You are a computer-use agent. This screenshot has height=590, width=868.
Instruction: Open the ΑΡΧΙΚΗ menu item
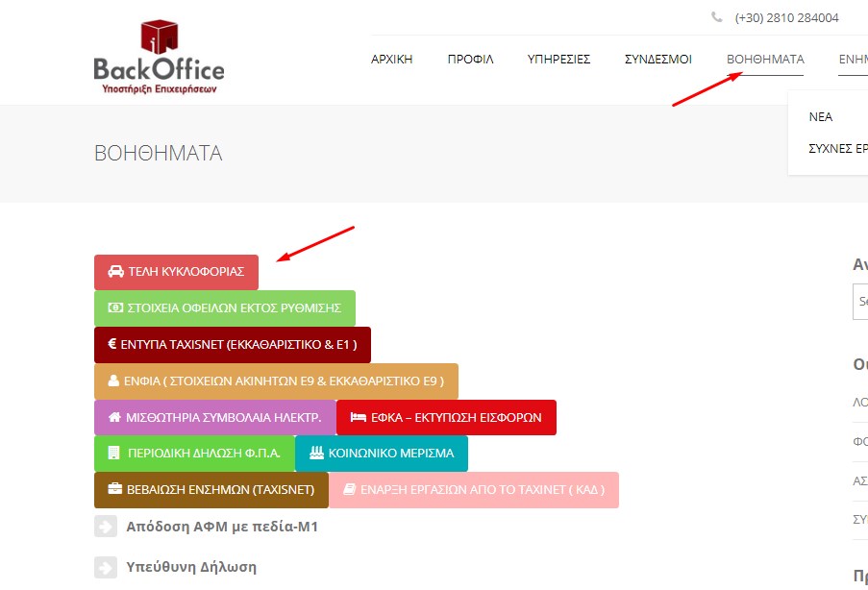click(x=391, y=60)
